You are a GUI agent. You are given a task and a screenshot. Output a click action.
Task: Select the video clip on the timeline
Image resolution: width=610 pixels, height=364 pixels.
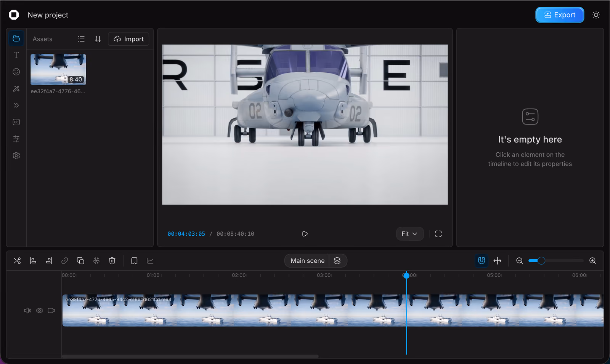333,310
